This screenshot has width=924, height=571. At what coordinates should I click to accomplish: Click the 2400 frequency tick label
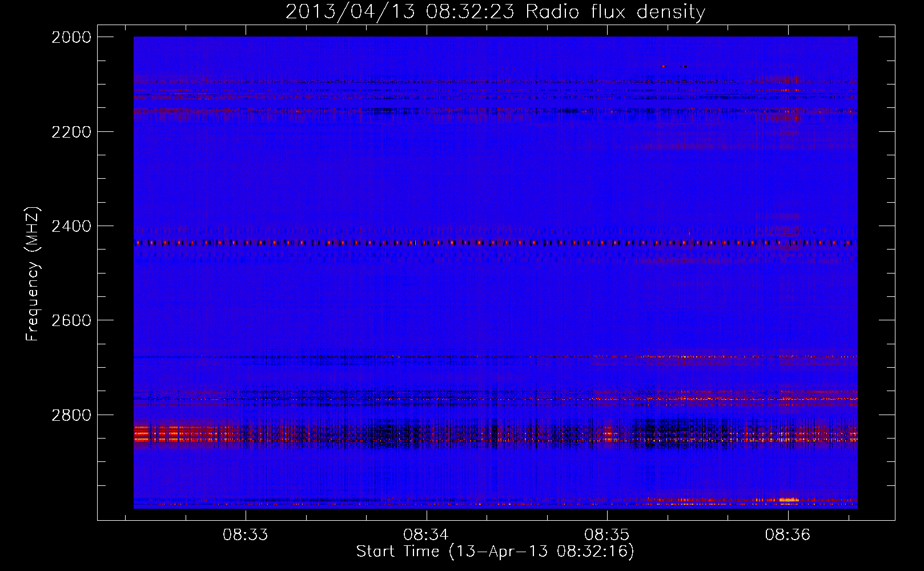pyautogui.click(x=71, y=226)
